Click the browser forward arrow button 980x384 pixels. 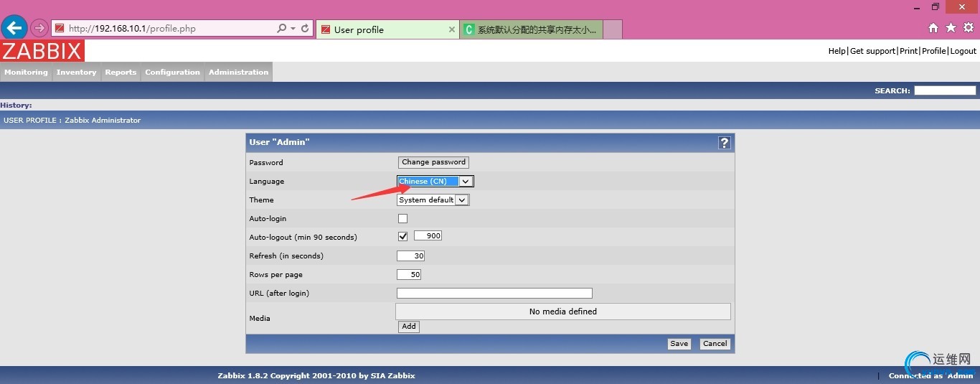point(39,28)
